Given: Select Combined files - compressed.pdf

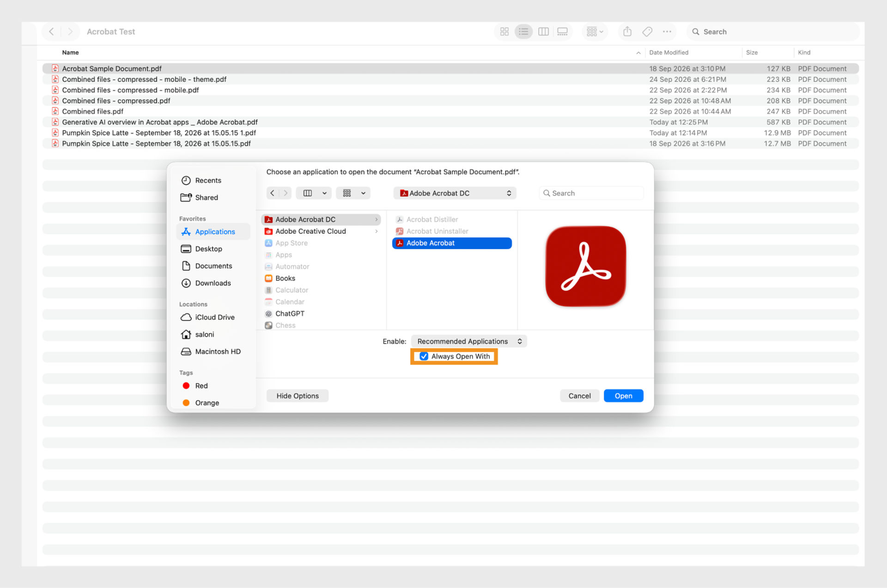Looking at the screenshot, I should (450, 100).
